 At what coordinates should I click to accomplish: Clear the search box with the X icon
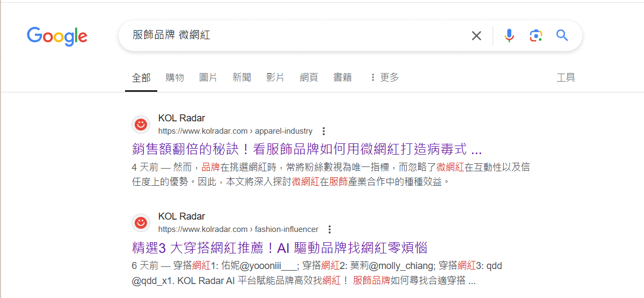point(477,36)
